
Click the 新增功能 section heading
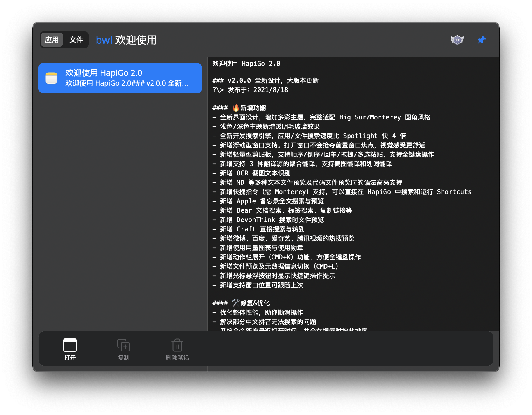point(239,108)
